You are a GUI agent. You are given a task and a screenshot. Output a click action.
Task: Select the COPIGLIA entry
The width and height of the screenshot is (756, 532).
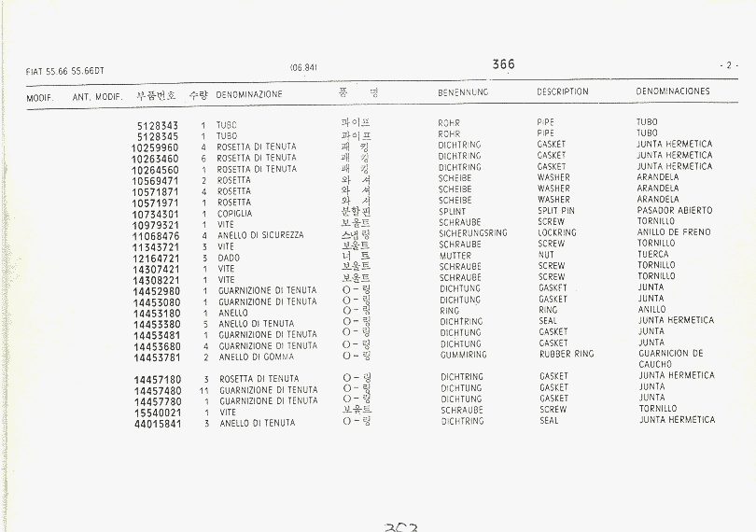235,214
